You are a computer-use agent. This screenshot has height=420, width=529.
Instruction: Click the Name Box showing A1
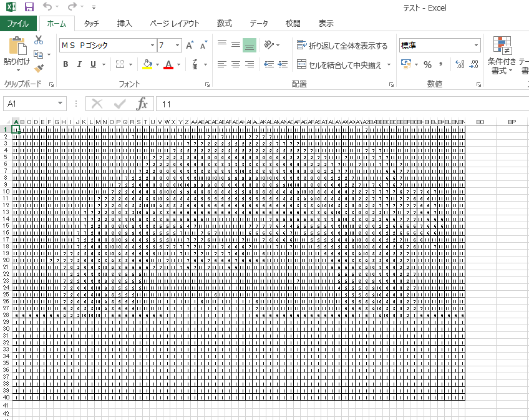pyautogui.click(x=28, y=104)
